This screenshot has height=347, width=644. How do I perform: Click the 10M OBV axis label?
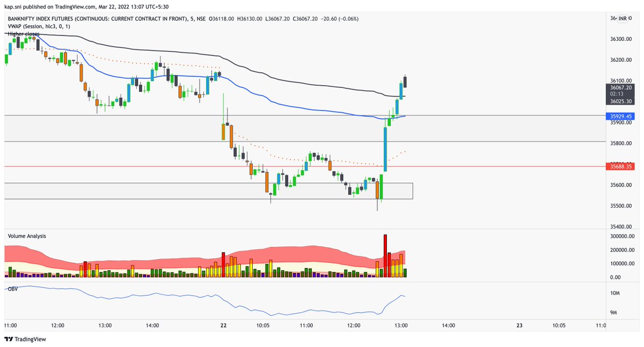point(616,293)
